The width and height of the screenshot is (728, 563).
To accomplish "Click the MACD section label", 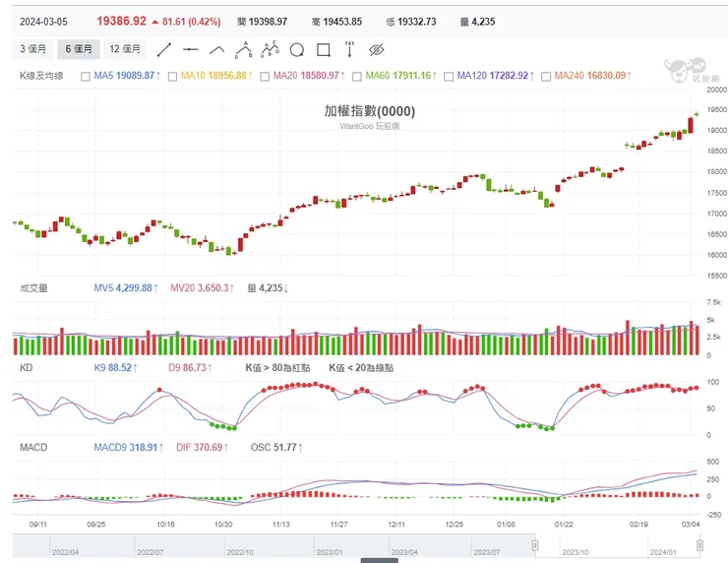I will click(x=33, y=447).
